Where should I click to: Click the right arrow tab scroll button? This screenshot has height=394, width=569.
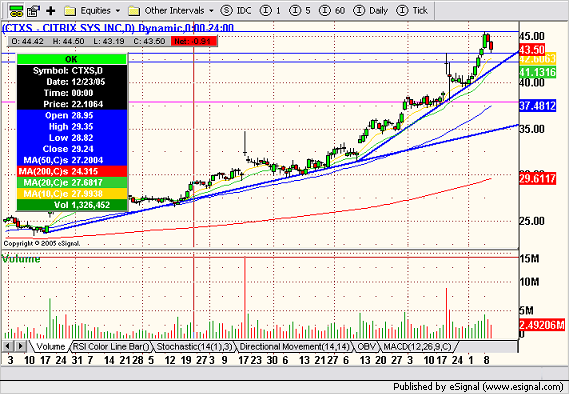pos(21,346)
